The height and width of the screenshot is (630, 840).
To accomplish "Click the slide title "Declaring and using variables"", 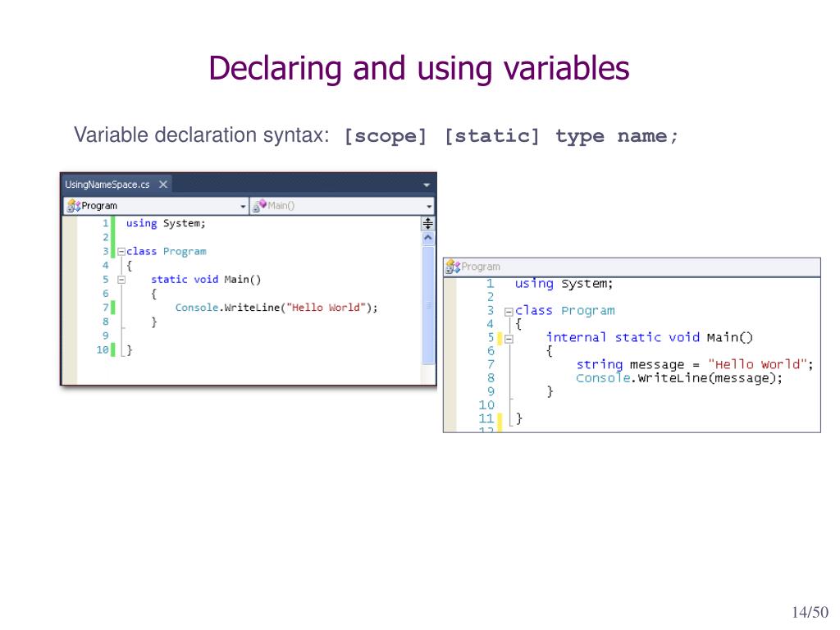I will click(419, 69).
